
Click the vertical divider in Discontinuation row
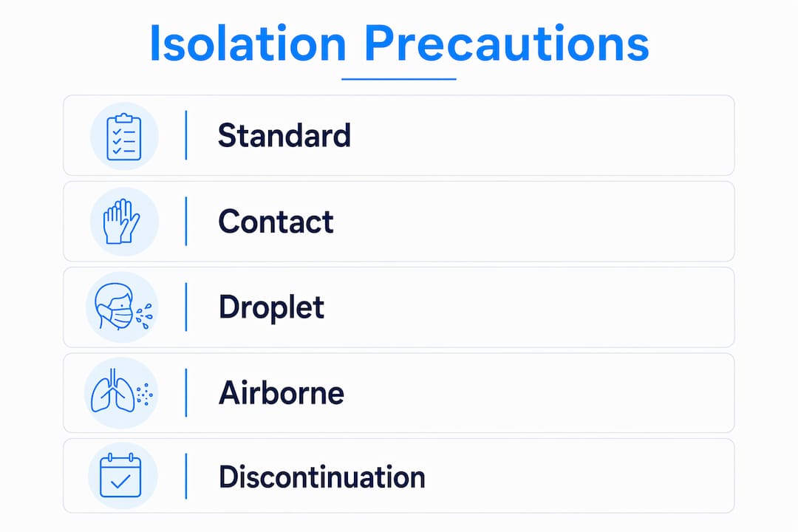point(186,476)
